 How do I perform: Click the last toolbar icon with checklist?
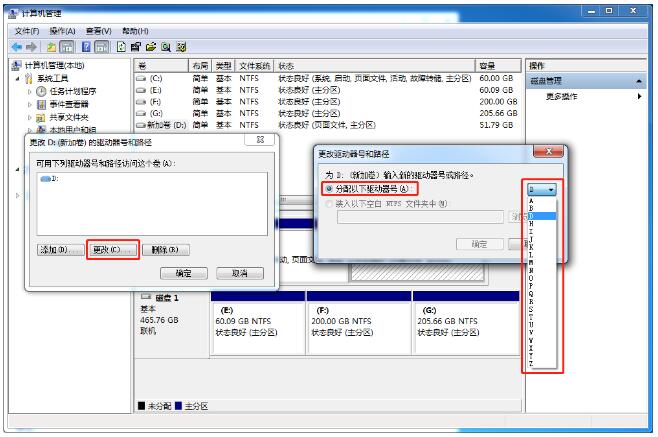pos(181,47)
